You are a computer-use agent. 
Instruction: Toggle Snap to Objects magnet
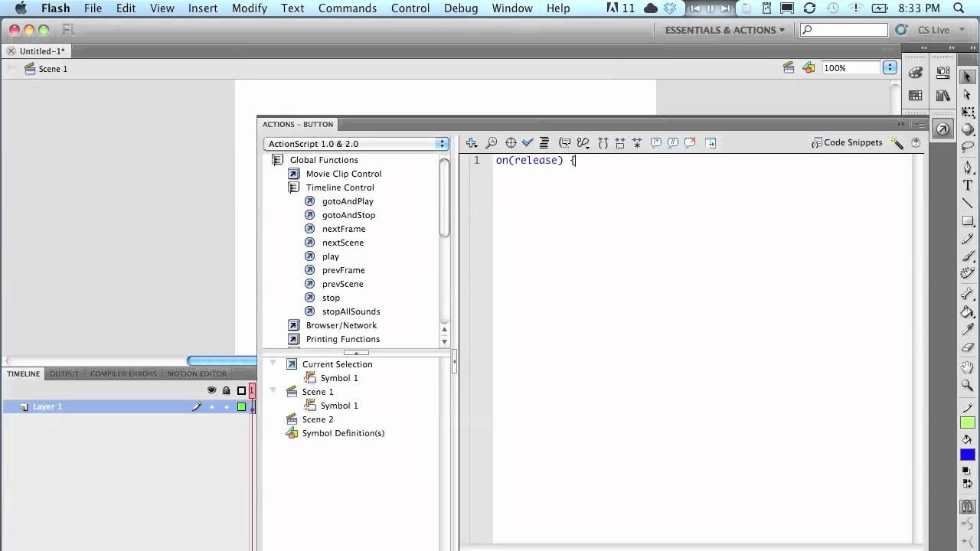(968, 507)
